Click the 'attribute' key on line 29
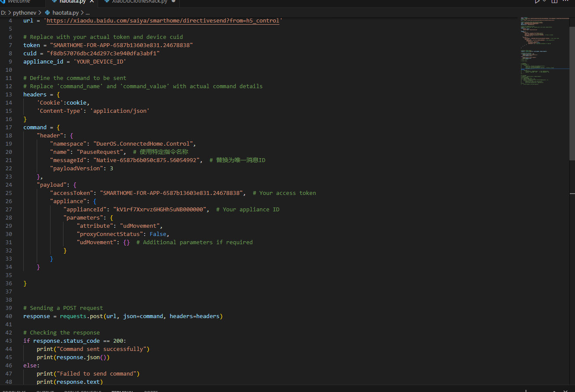The width and height of the screenshot is (575, 392). point(95,226)
